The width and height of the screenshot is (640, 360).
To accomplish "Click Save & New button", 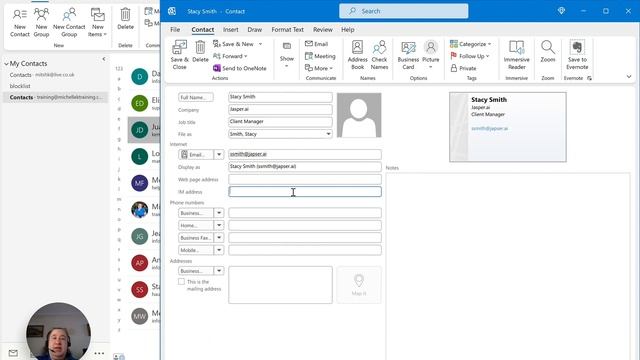I will click(x=233, y=44).
